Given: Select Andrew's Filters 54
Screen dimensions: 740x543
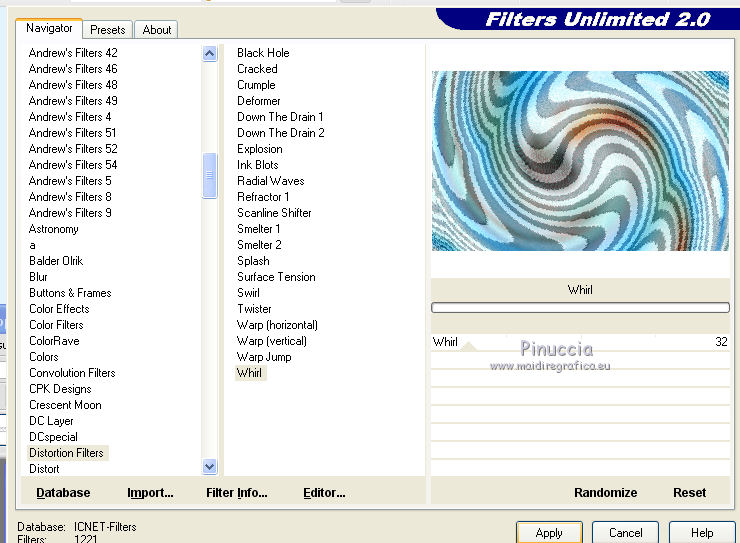Looking at the screenshot, I should point(73,165).
